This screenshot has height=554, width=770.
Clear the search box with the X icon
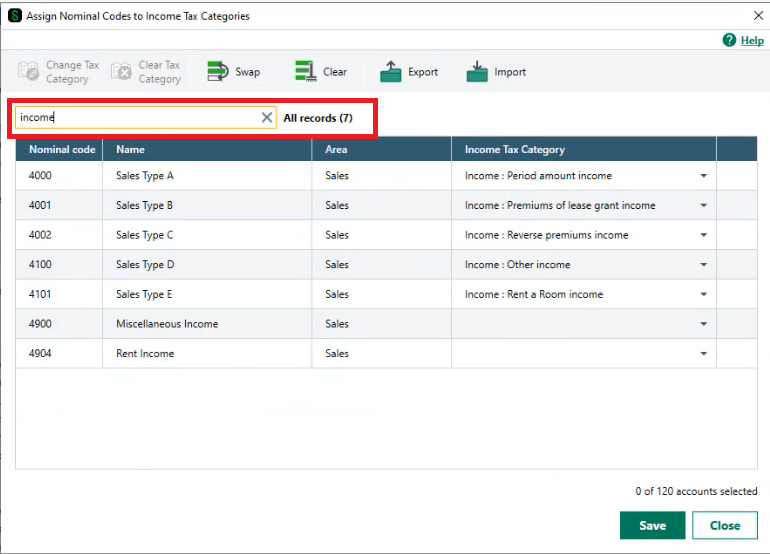click(267, 117)
